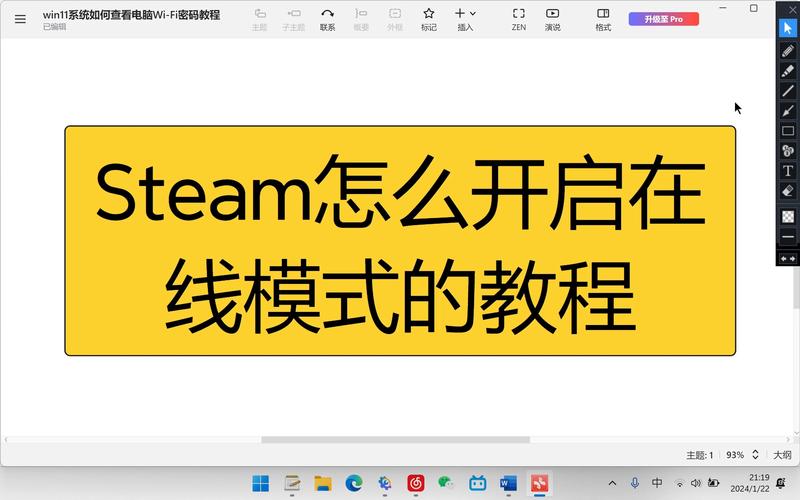Viewport: 800px width, 500px height.
Task: Expand the hidden system tray icons chevron
Action: [612, 483]
